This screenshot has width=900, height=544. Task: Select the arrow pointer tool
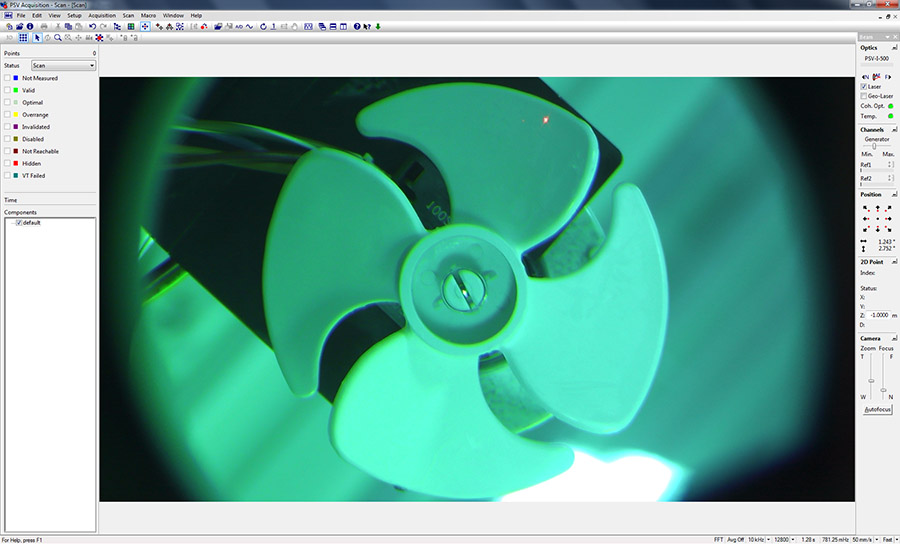pos(37,38)
